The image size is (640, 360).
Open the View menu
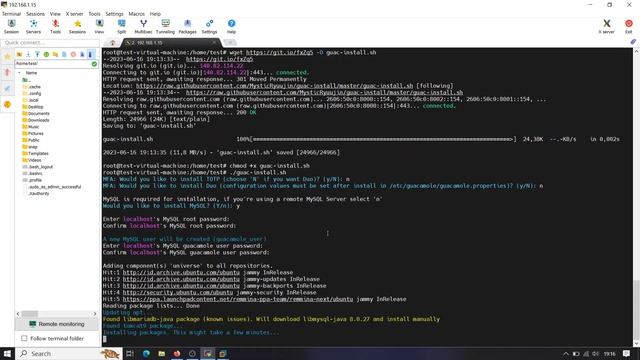tap(55, 14)
